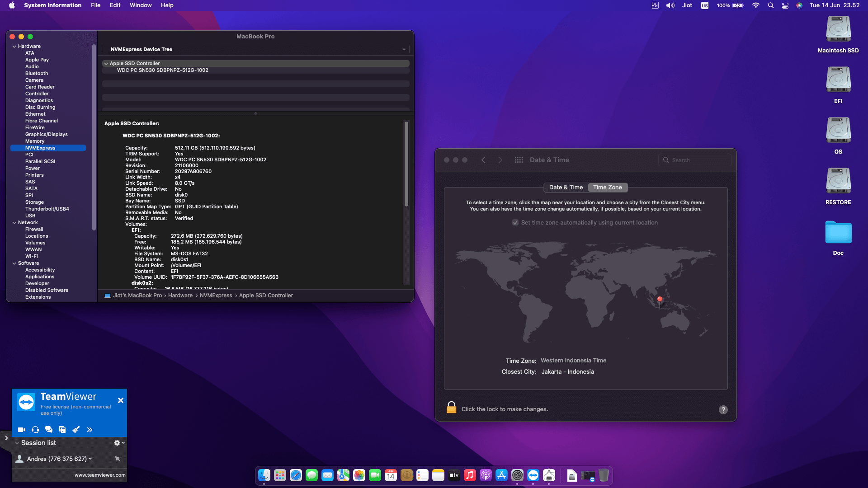Select Graphics/Displays in the sidebar

tap(47, 134)
